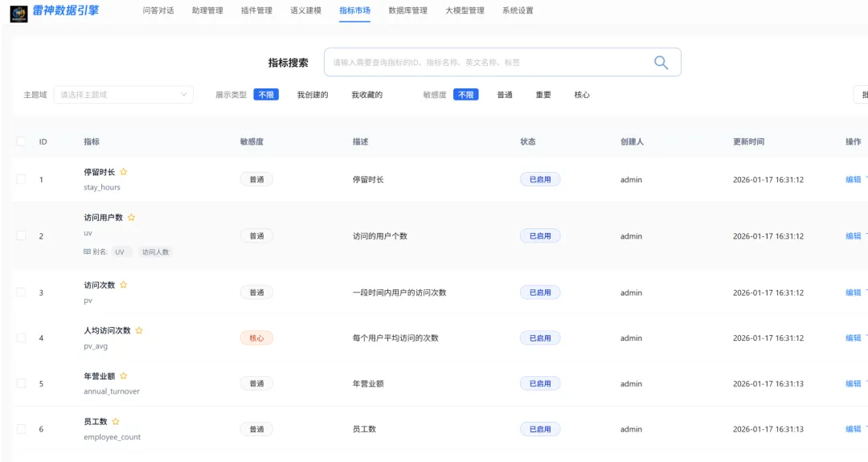868x462 pixels.
Task: Toggle the favorite star for 访问次数
Action: (x=124, y=285)
